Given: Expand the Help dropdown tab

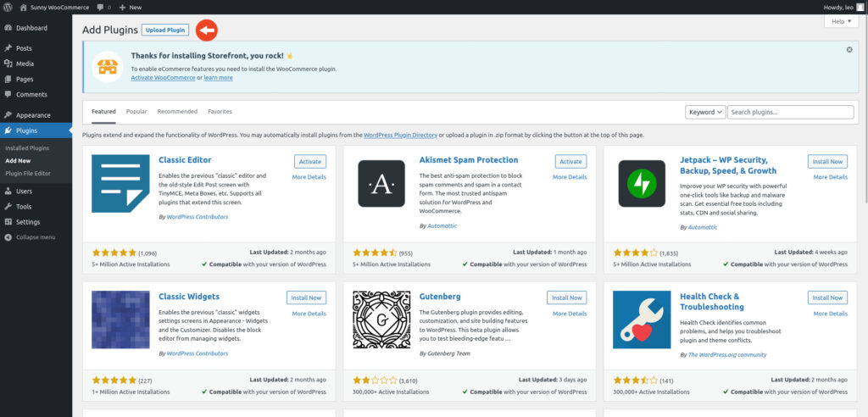Looking at the screenshot, I should click(842, 21).
